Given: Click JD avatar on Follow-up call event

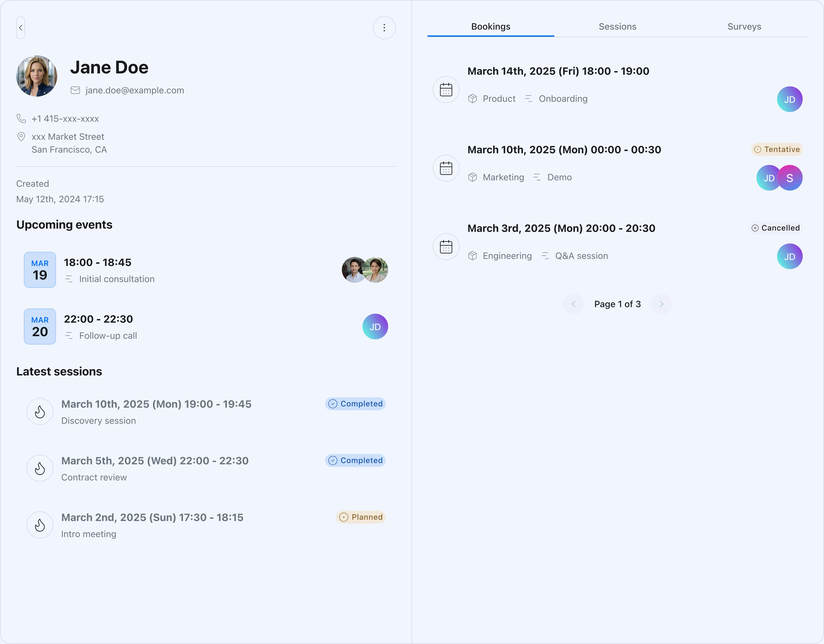Looking at the screenshot, I should click(375, 327).
